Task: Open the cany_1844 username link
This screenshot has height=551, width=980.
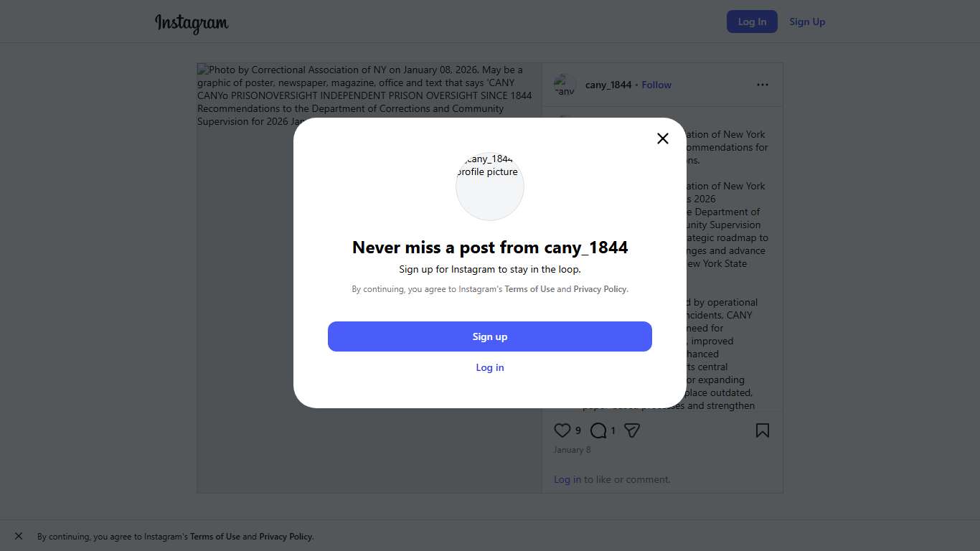Action: point(608,85)
